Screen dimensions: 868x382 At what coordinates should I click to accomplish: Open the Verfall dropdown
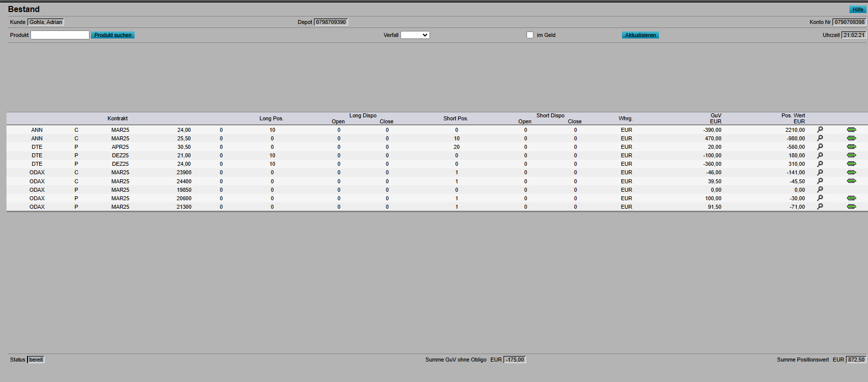415,35
